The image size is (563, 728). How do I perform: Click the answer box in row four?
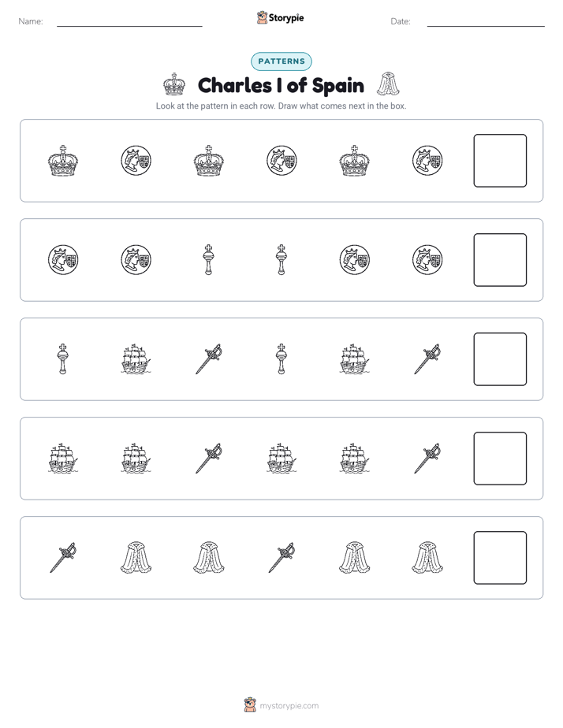tap(500, 459)
